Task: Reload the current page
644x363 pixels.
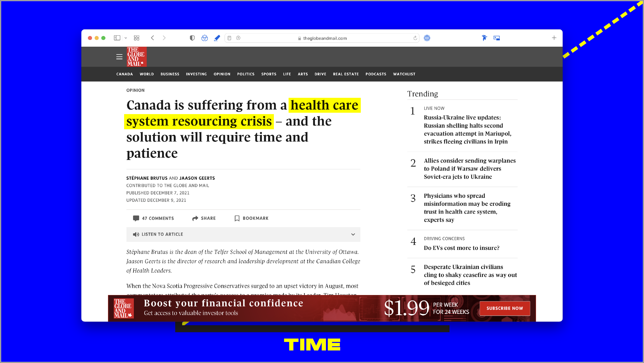Action: point(415,38)
